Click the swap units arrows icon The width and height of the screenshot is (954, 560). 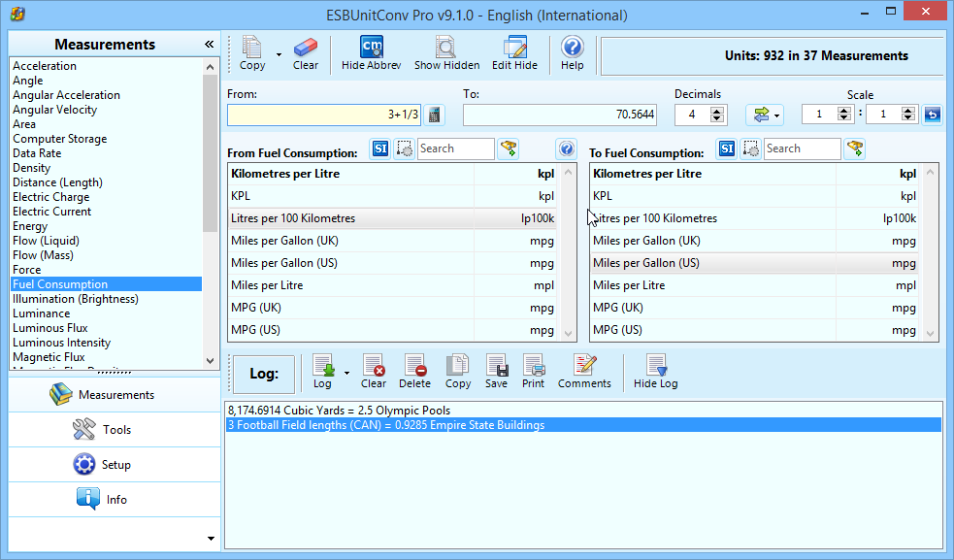tap(761, 115)
